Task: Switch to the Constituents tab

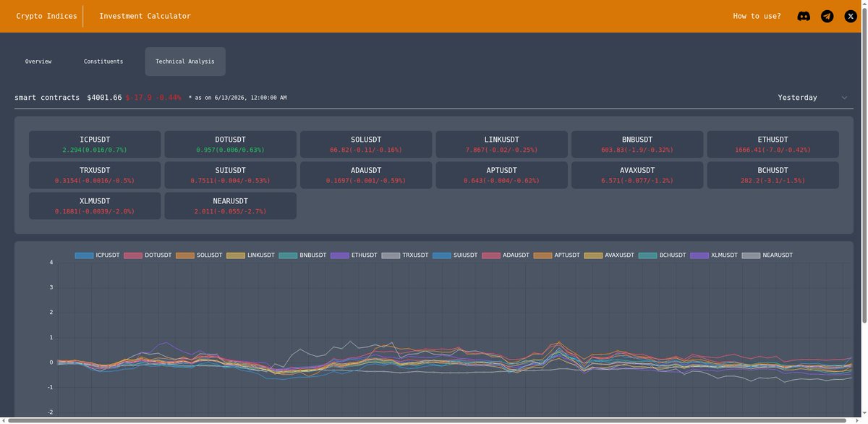Action: click(x=103, y=62)
